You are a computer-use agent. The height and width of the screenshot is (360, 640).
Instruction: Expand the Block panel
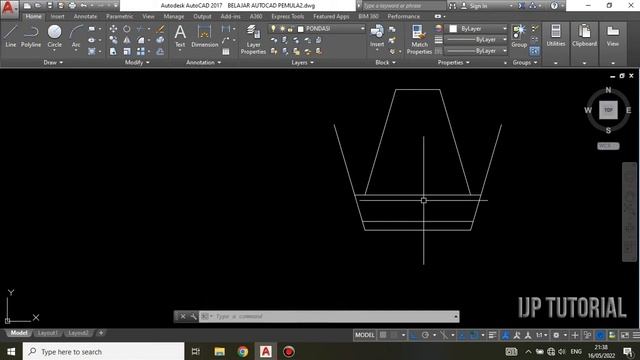(385, 62)
